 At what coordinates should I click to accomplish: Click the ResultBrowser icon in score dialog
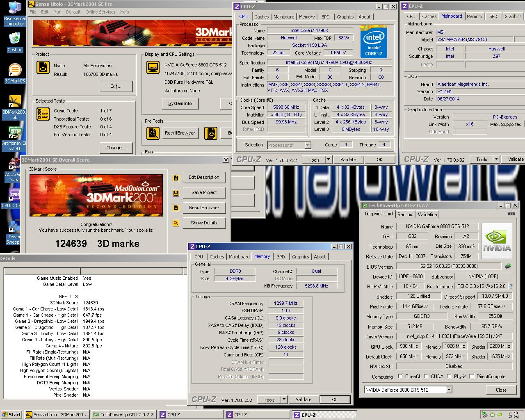(x=176, y=208)
